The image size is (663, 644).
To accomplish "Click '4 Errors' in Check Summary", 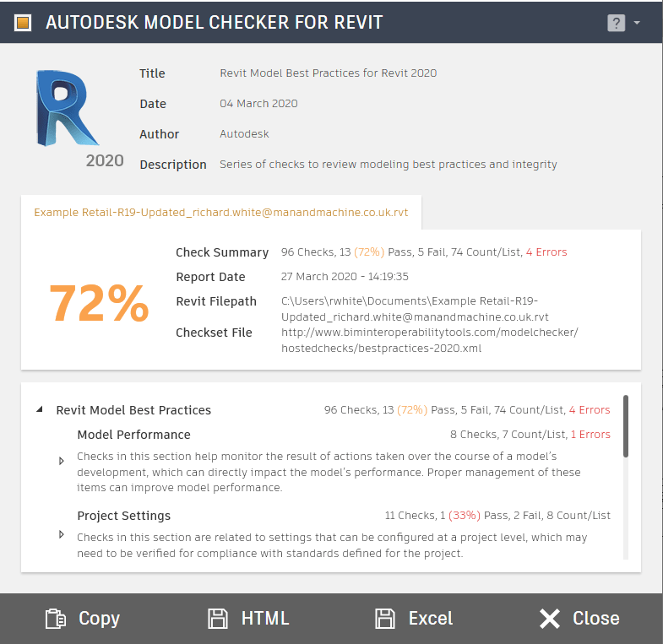I will pos(546,252).
